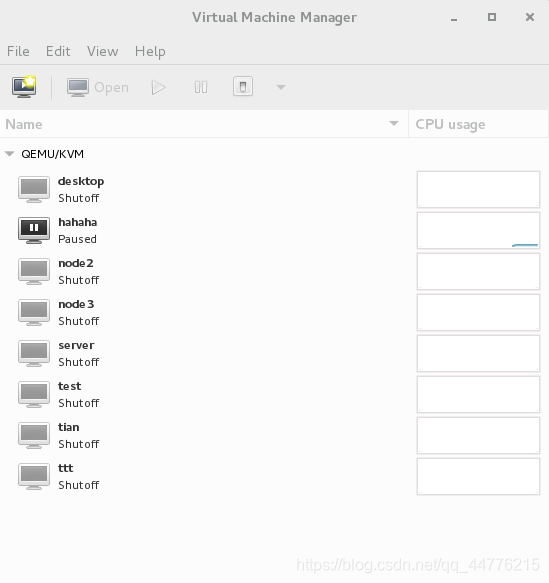
Task: Click the Shut Down power toolbar icon
Action: click(243, 87)
